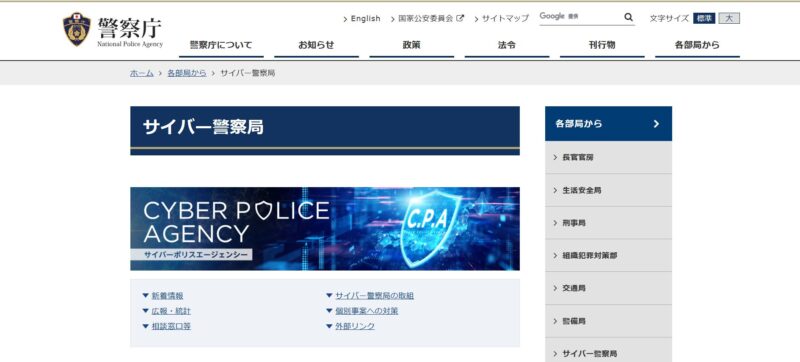Open 生活安全局 in the sidebar
The height and width of the screenshot is (362, 800).
coord(608,190)
